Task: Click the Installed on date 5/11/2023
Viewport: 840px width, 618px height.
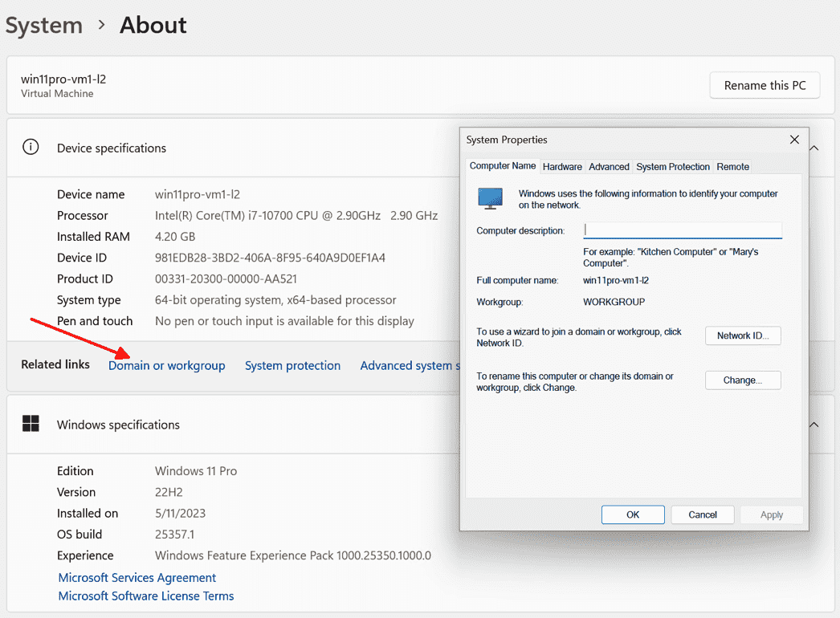Action: pos(180,514)
